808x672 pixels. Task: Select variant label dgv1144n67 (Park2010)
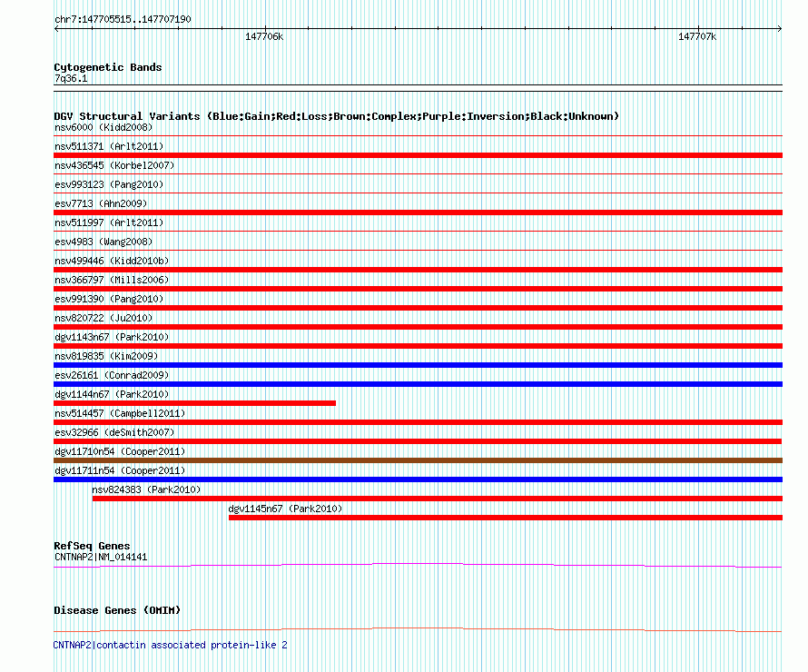[x=112, y=394]
